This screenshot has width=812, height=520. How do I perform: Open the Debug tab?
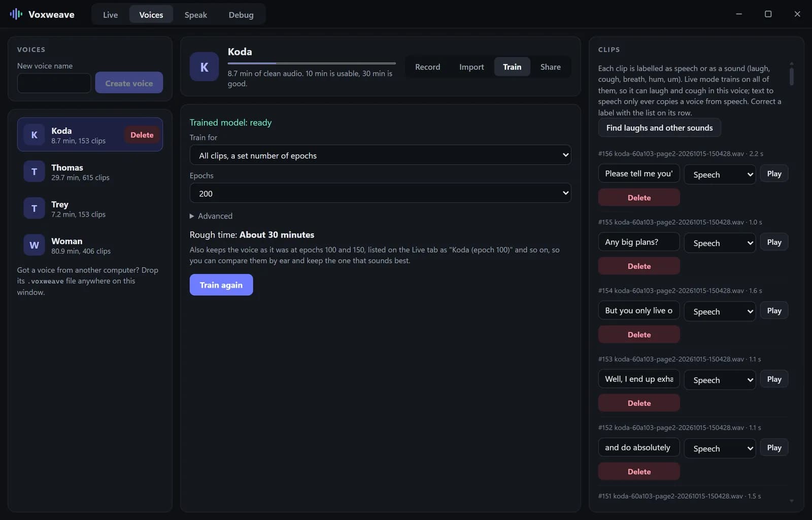[241, 15]
